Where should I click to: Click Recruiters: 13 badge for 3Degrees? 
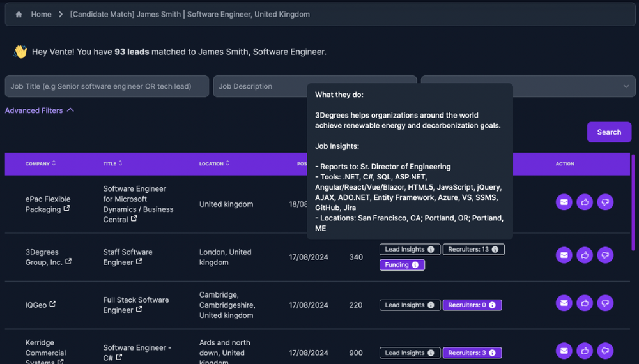(x=473, y=250)
